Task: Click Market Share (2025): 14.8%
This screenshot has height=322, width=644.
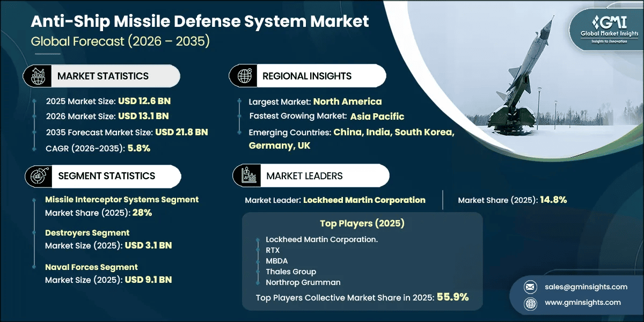Action: pos(513,200)
